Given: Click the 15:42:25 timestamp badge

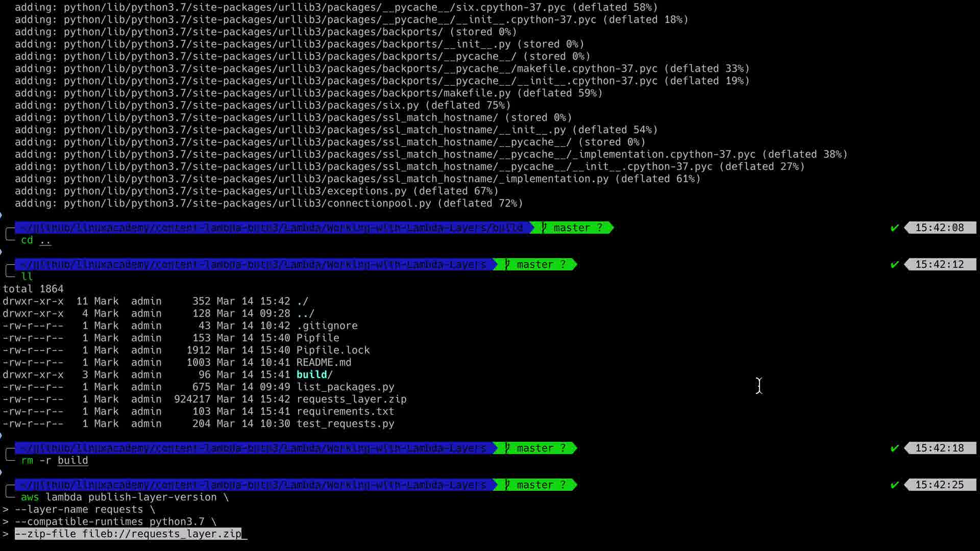Looking at the screenshot, I should [939, 485].
